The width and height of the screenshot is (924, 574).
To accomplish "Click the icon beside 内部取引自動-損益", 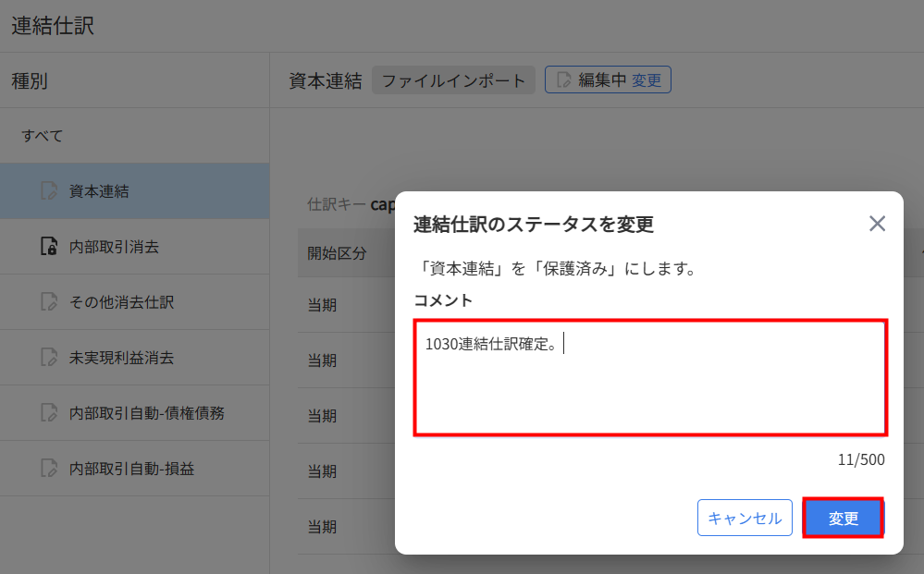I will (x=49, y=469).
